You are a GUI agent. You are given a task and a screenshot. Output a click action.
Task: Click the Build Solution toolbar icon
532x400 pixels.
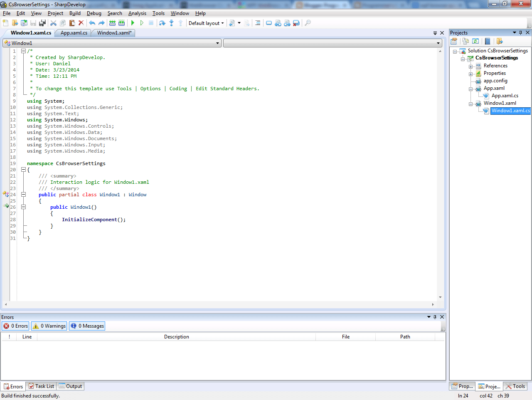(x=112, y=23)
